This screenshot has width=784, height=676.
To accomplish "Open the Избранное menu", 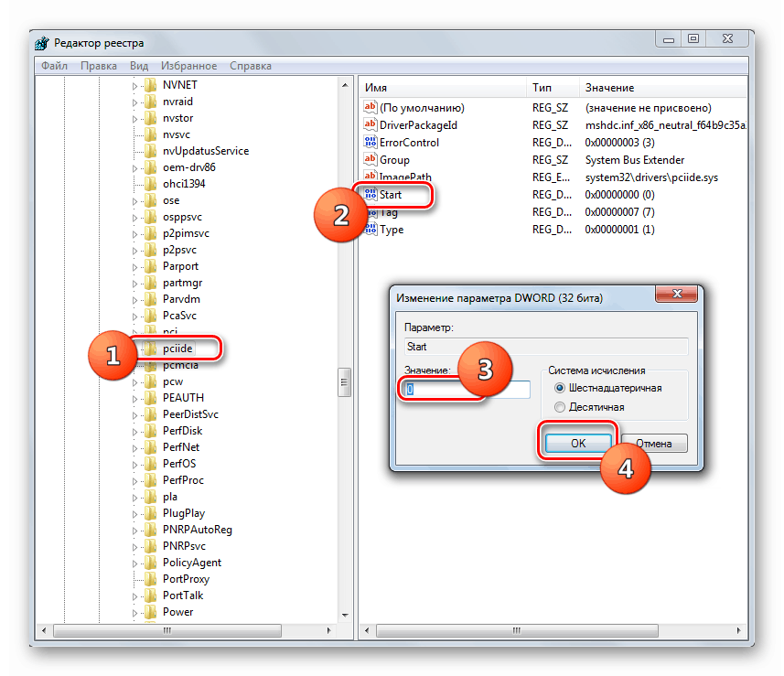I will point(188,65).
